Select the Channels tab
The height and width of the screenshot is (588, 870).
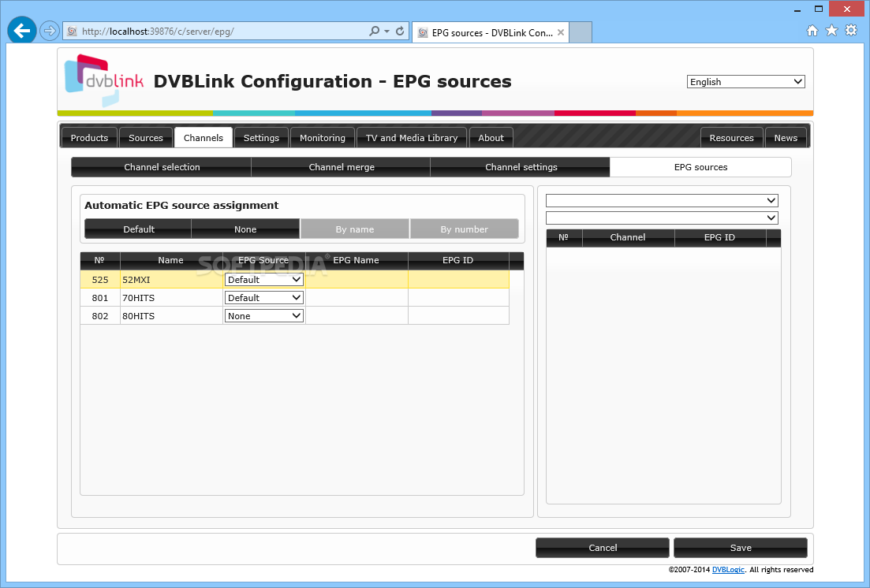pyautogui.click(x=203, y=138)
